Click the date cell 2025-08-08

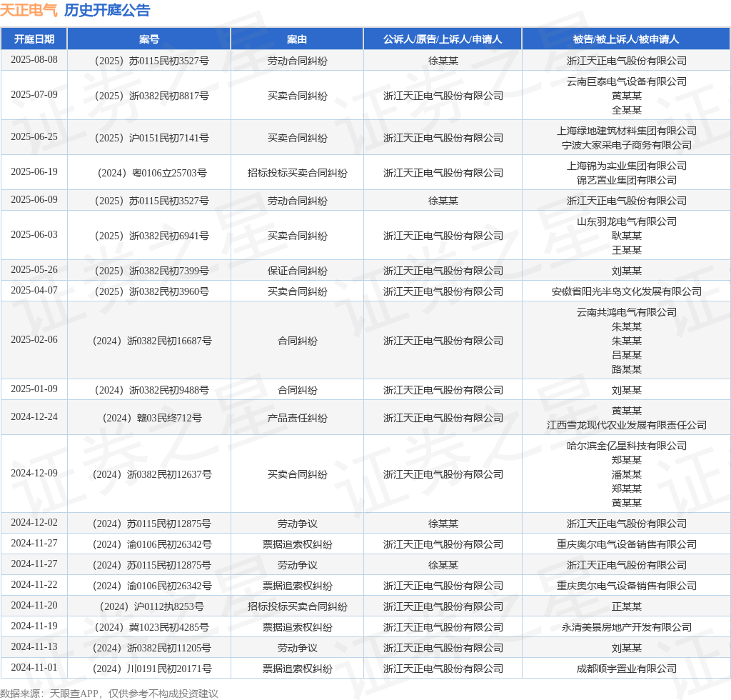pos(34,60)
